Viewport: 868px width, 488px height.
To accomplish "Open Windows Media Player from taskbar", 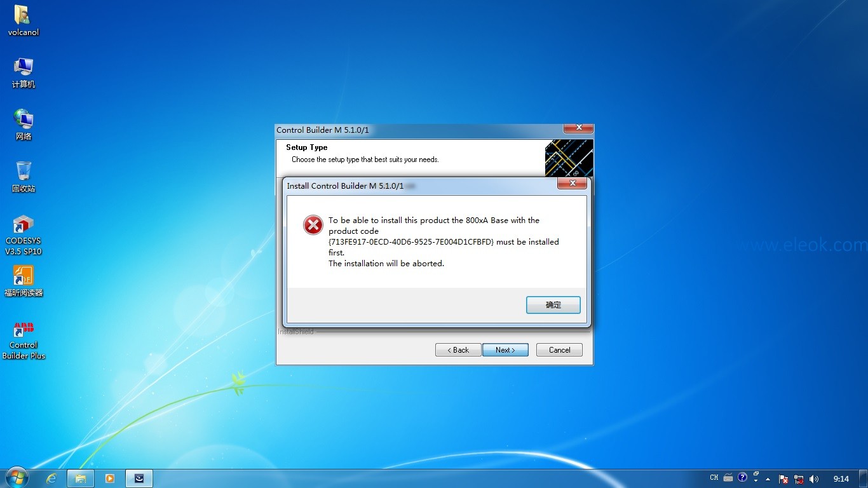I will point(110,478).
